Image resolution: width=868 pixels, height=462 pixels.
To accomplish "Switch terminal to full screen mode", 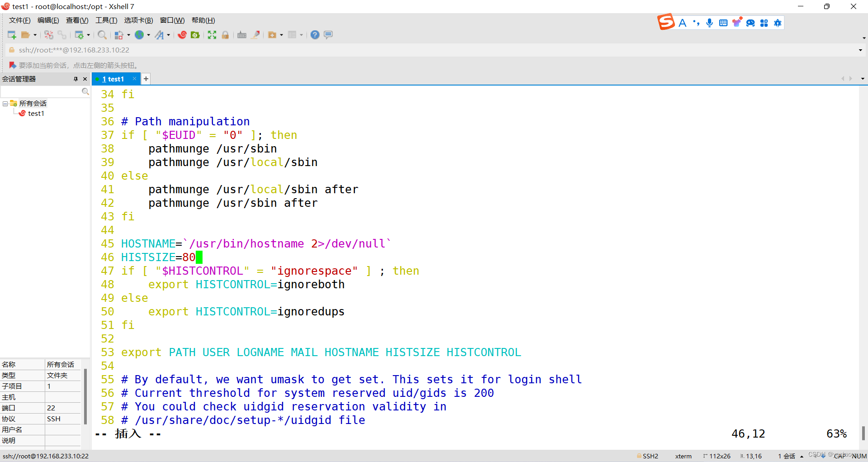I will pos(212,35).
